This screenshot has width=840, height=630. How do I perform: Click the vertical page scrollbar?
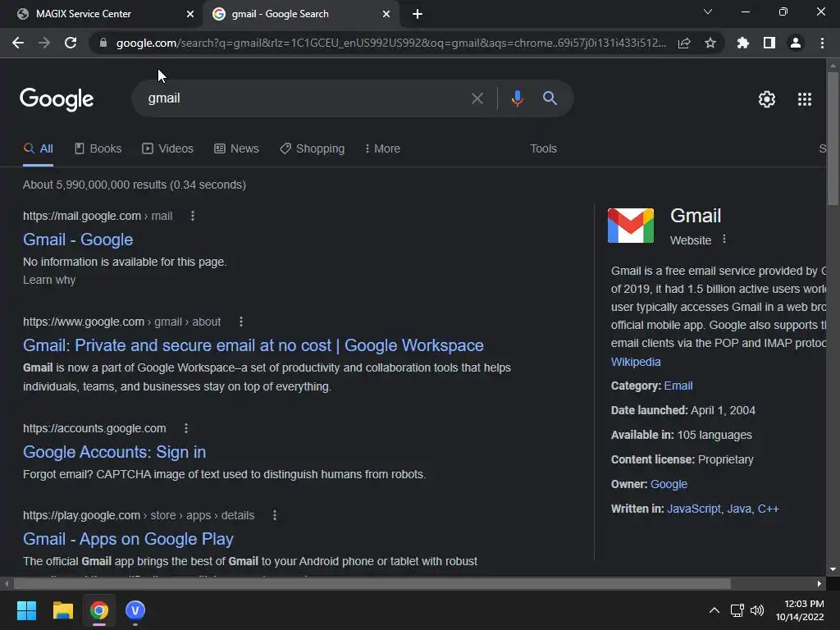[x=833, y=138]
